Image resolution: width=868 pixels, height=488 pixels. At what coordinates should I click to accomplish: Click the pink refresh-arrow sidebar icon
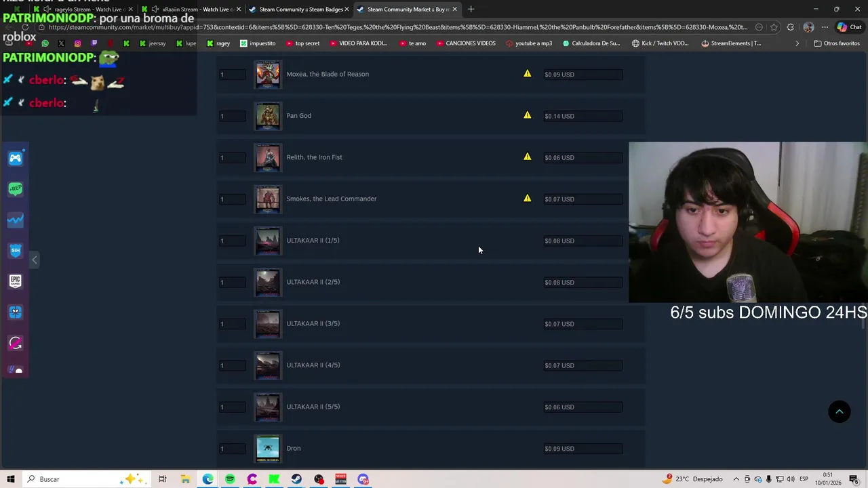coord(16,343)
